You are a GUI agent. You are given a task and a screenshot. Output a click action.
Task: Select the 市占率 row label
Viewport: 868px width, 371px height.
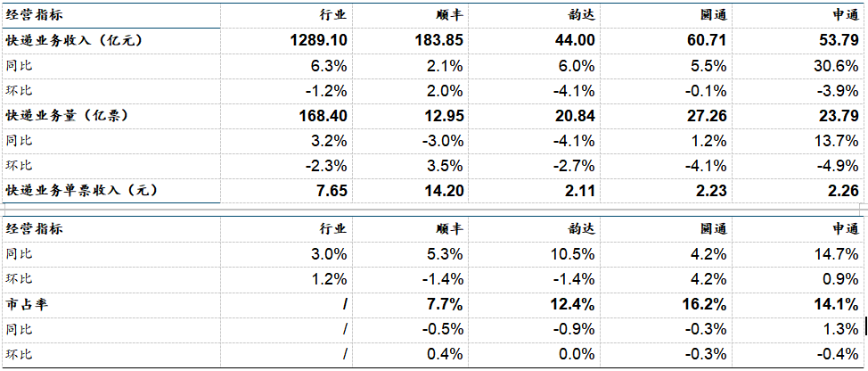[x=22, y=304]
